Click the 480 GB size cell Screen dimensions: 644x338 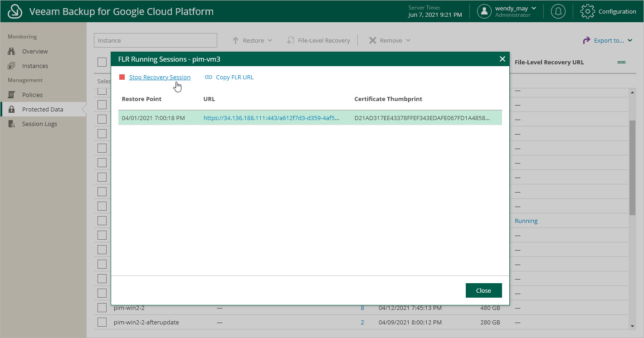tap(490, 308)
